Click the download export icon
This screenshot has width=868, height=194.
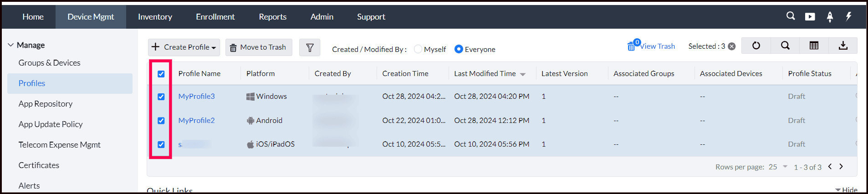843,46
